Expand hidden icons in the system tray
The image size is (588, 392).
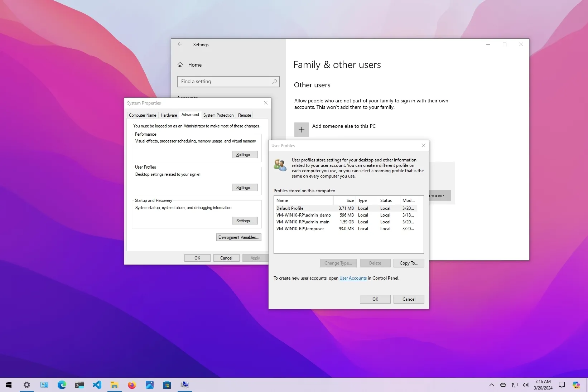(x=491, y=385)
